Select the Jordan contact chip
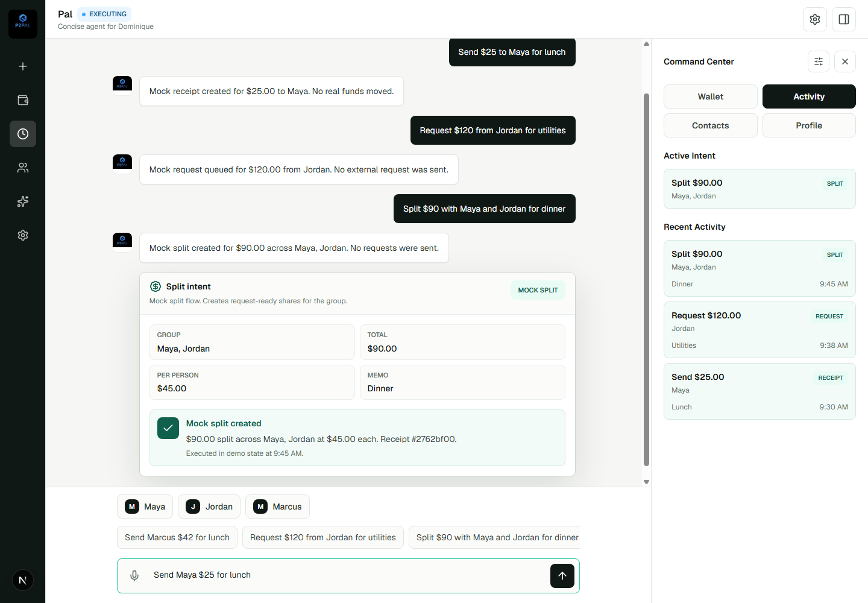The height and width of the screenshot is (603, 868). click(209, 507)
